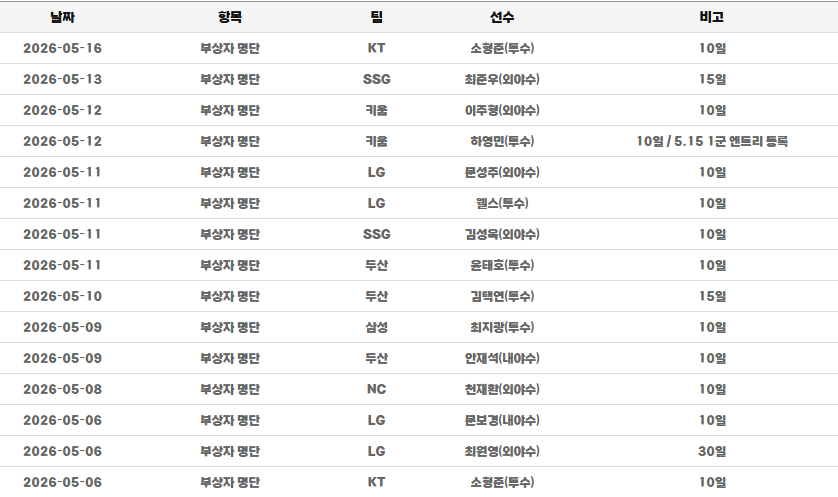838x497 pixels.
Task: Select player 최준우(외야수) in SSG row
Action: [x=502, y=79]
